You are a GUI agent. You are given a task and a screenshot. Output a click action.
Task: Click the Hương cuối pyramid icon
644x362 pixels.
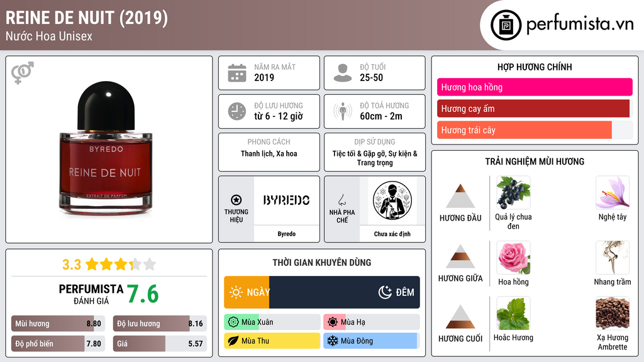coord(460,317)
